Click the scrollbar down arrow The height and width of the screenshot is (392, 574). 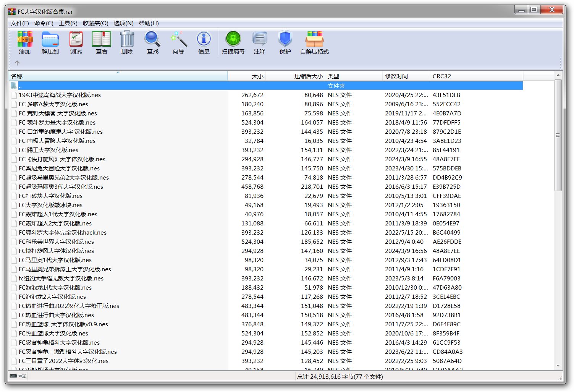(558, 366)
